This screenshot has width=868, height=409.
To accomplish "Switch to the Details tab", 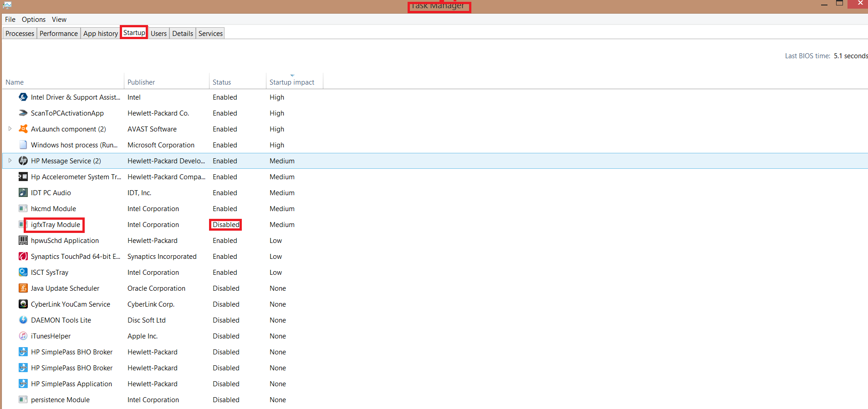I will point(183,33).
